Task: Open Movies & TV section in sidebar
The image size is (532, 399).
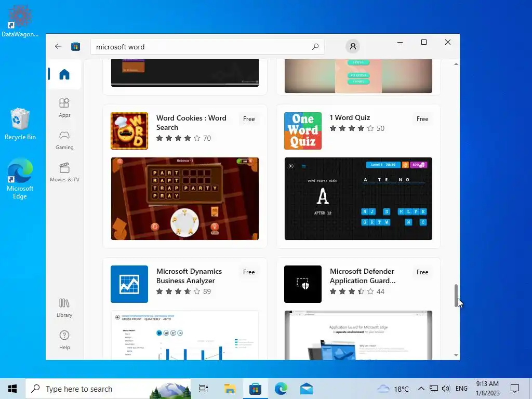Action: click(64, 172)
